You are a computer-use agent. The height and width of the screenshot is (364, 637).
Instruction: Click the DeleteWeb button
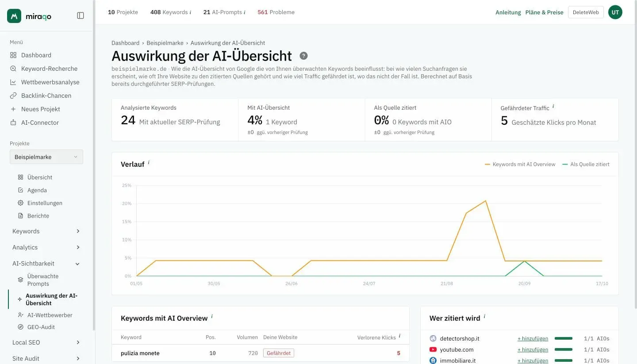coord(586,12)
